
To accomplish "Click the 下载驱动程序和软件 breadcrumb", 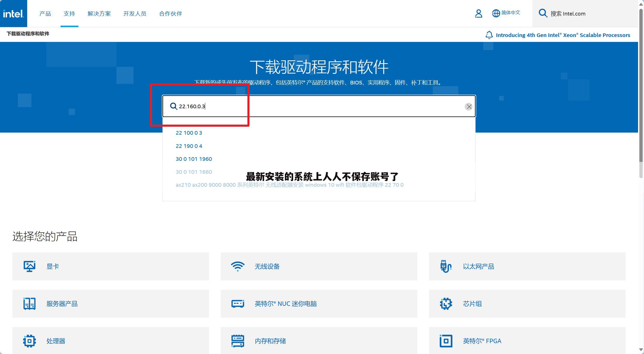I will [x=28, y=34].
